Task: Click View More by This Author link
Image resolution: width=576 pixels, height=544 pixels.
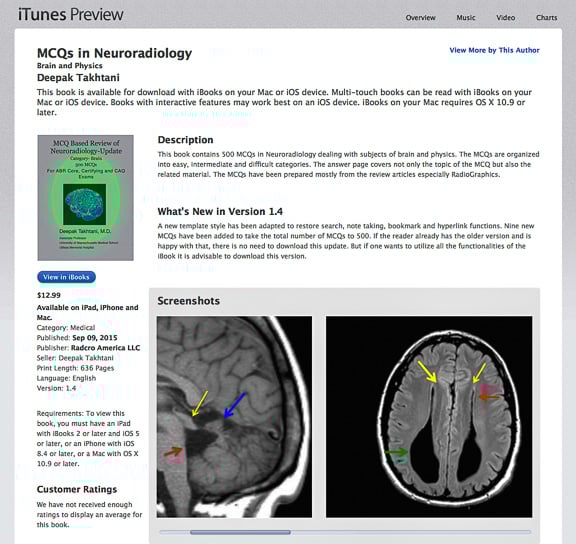Action: point(494,50)
